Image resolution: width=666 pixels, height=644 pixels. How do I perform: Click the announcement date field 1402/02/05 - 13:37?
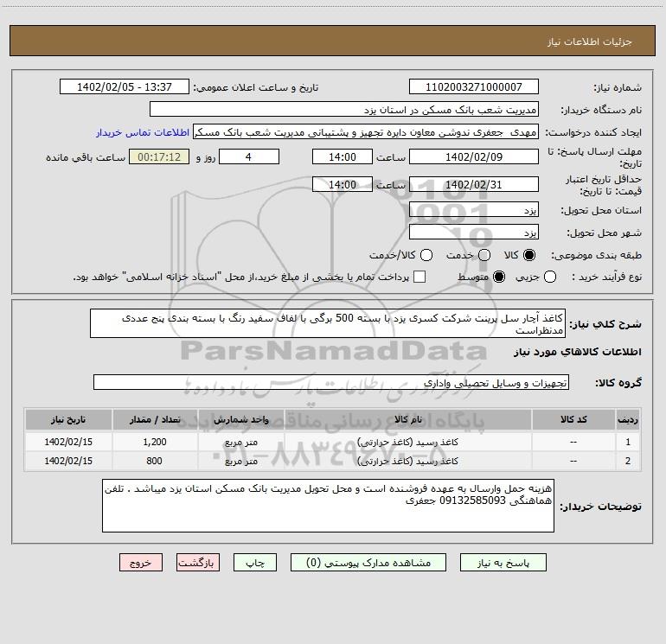[125, 87]
